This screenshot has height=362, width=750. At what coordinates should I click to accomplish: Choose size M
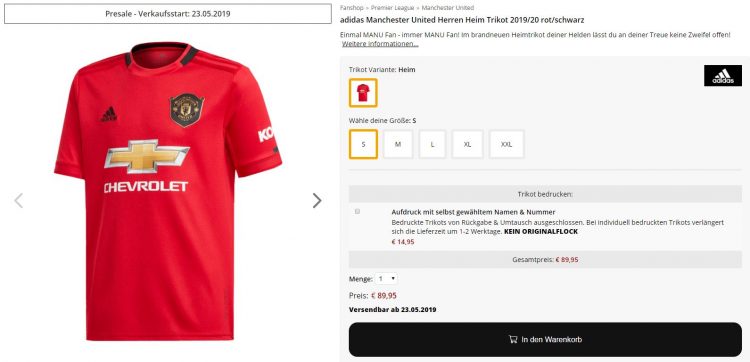pyautogui.click(x=398, y=144)
